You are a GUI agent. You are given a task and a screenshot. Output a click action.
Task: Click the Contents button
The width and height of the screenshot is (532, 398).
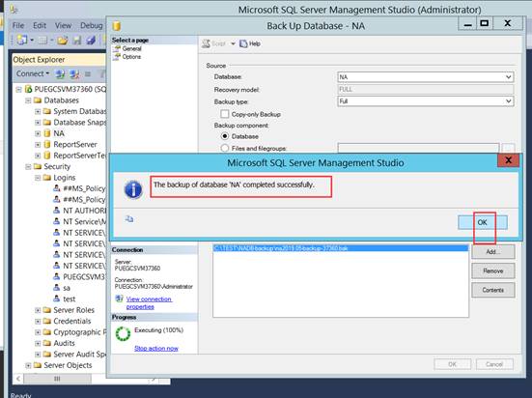493,290
